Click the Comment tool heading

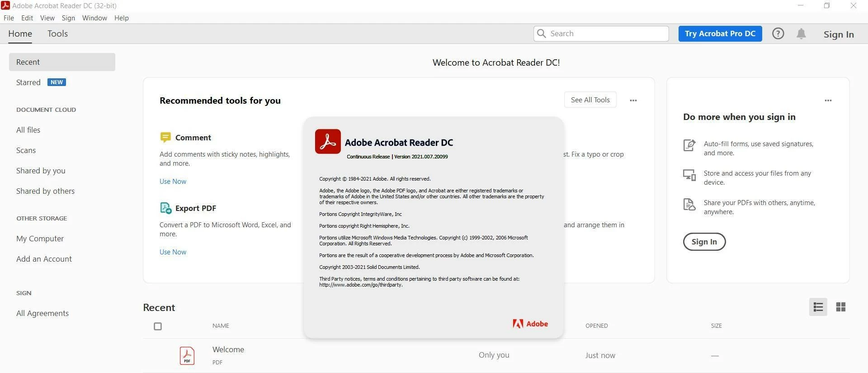[193, 138]
